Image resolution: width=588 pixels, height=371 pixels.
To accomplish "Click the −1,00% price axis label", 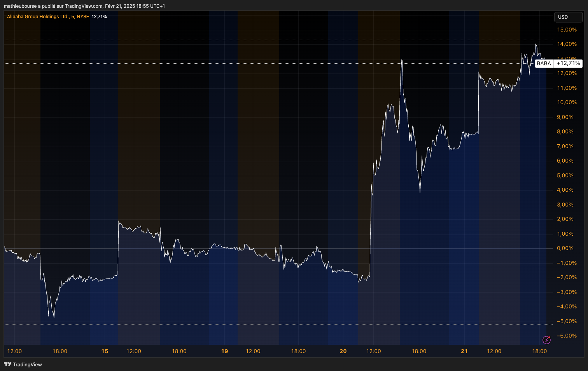I will coord(567,263).
